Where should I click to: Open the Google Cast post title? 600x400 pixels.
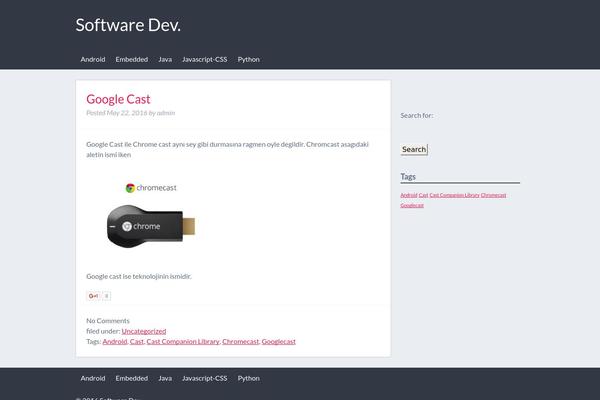tap(118, 99)
